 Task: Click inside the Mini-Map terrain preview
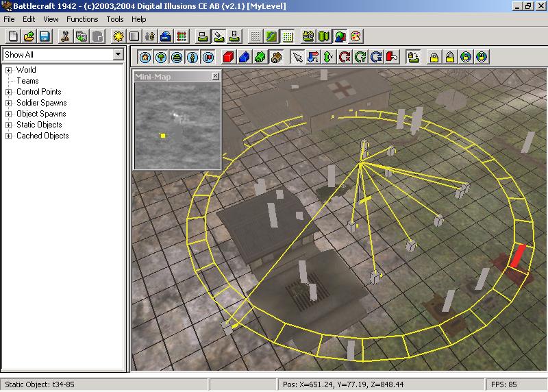177,125
